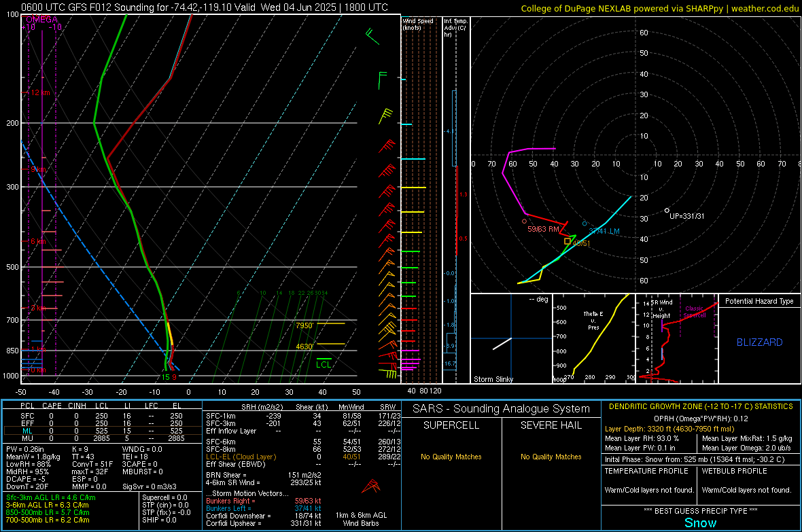Select the highlighted ML parcel row
Image resolution: width=802 pixels, height=532 pixels.
click(103, 431)
